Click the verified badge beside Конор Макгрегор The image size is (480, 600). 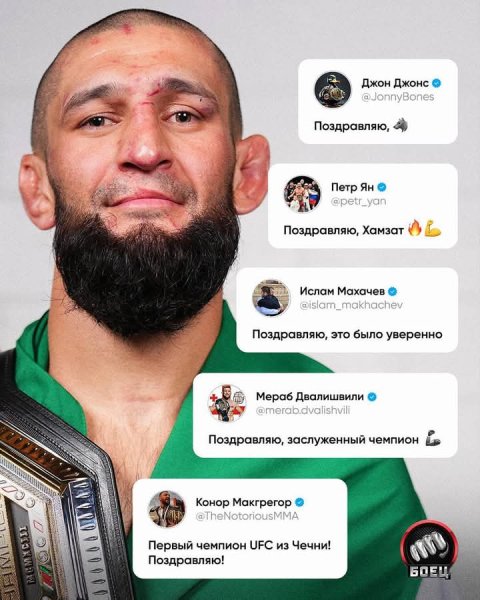tap(300, 502)
